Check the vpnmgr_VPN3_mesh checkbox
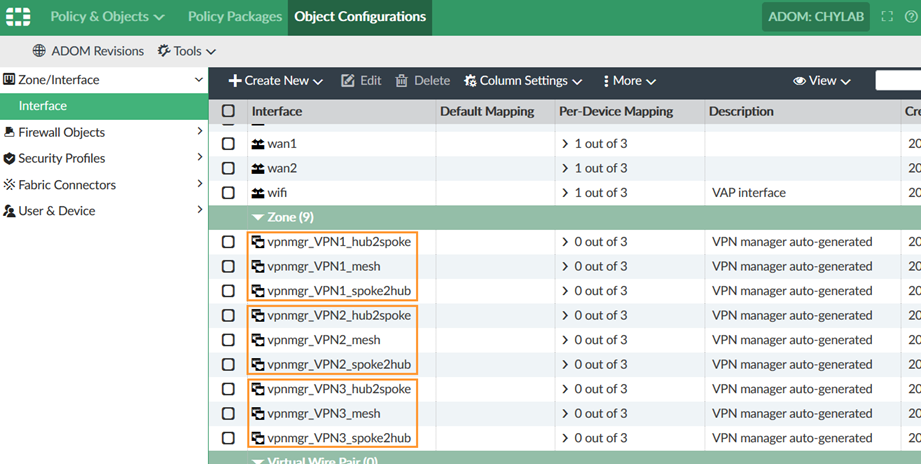The image size is (921, 464). point(228,413)
